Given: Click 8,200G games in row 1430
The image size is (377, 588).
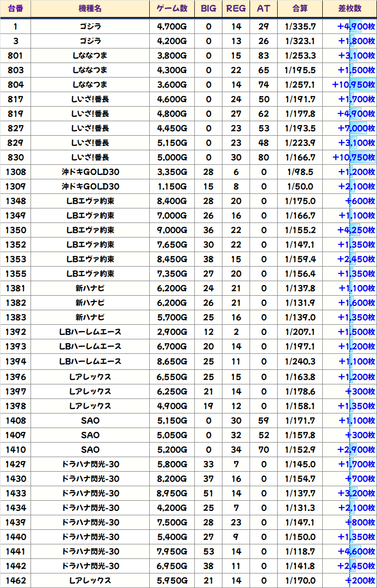Looking at the screenshot, I should pos(172,478).
